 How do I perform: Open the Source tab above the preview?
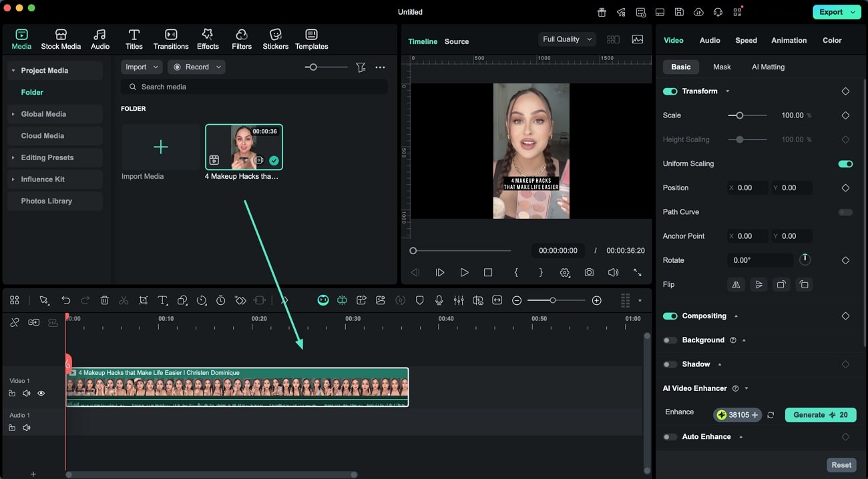(457, 41)
